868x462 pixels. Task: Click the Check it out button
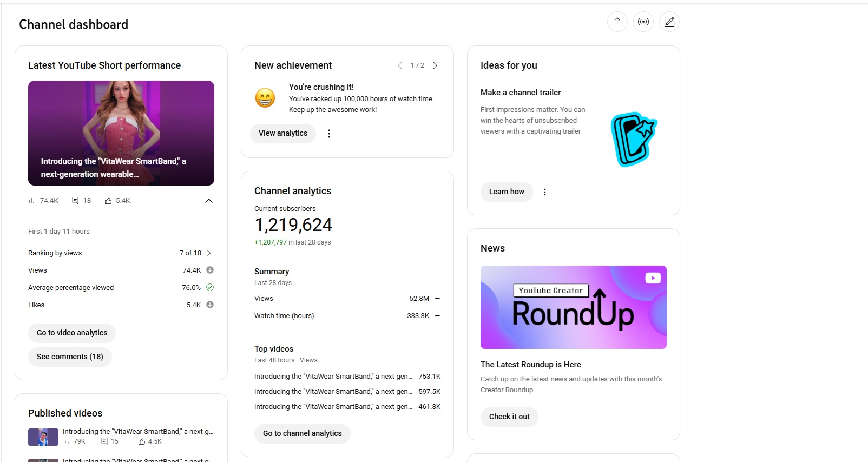[x=509, y=417]
